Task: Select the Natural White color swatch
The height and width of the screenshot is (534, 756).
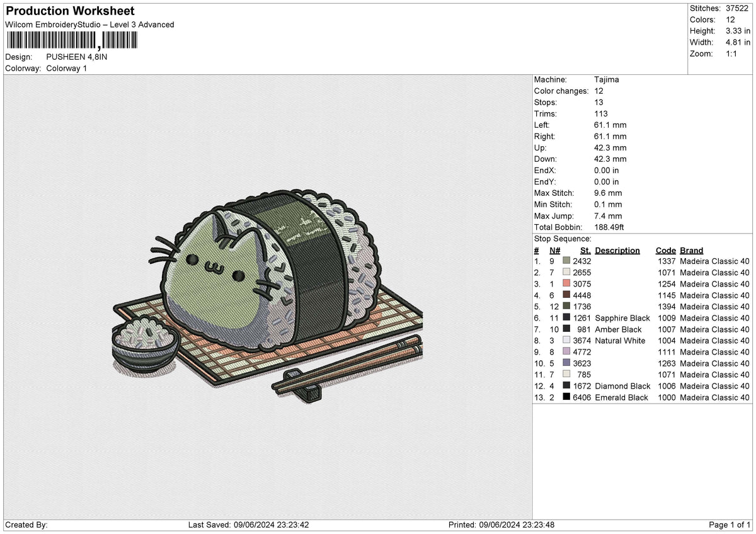Action: pyautogui.click(x=566, y=341)
